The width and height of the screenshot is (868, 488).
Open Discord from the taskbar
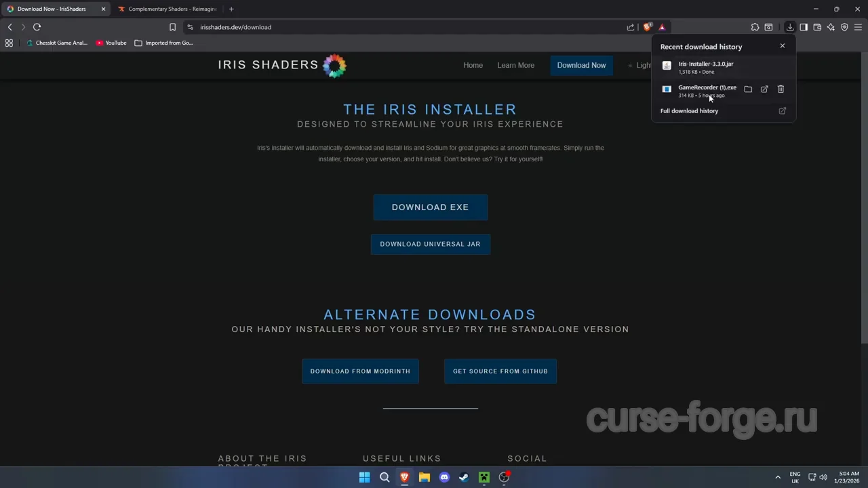pos(444,477)
